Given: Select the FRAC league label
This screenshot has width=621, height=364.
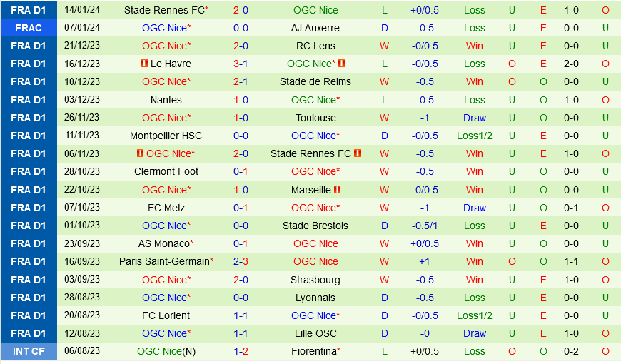Looking at the screenshot, I should [29, 28].
